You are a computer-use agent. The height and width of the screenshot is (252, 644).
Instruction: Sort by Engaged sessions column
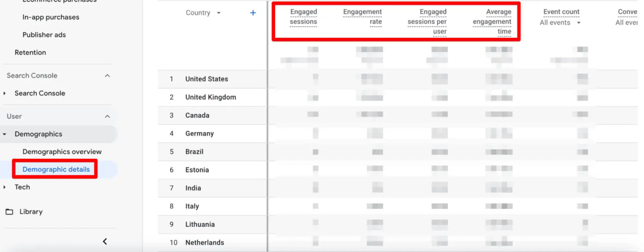pyautogui.click(x=303, y=17)
